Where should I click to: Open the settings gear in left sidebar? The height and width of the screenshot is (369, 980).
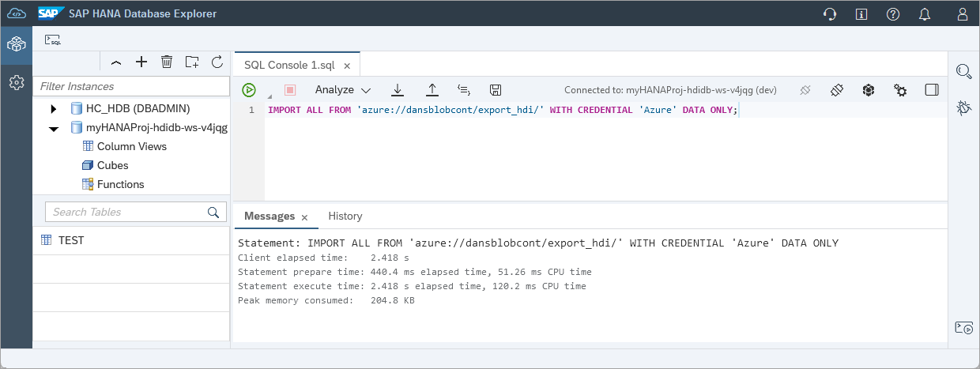pyautogui.click(x=16, y=81)
